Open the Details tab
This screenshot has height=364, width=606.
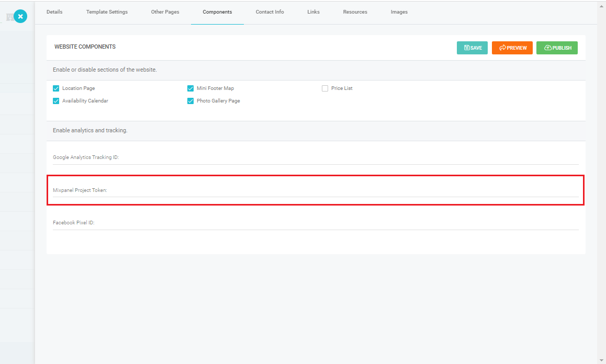pyautogui.click(x=54, y=12)
